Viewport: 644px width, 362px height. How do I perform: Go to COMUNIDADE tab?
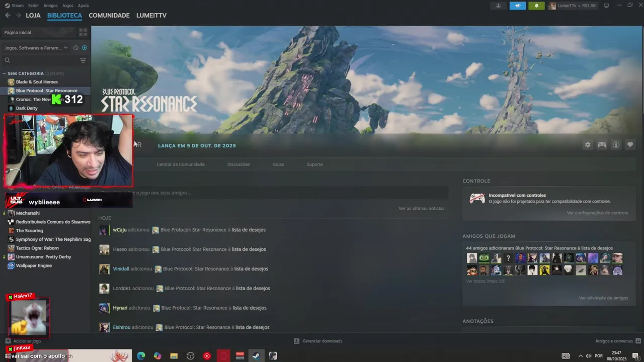[109, 16]
